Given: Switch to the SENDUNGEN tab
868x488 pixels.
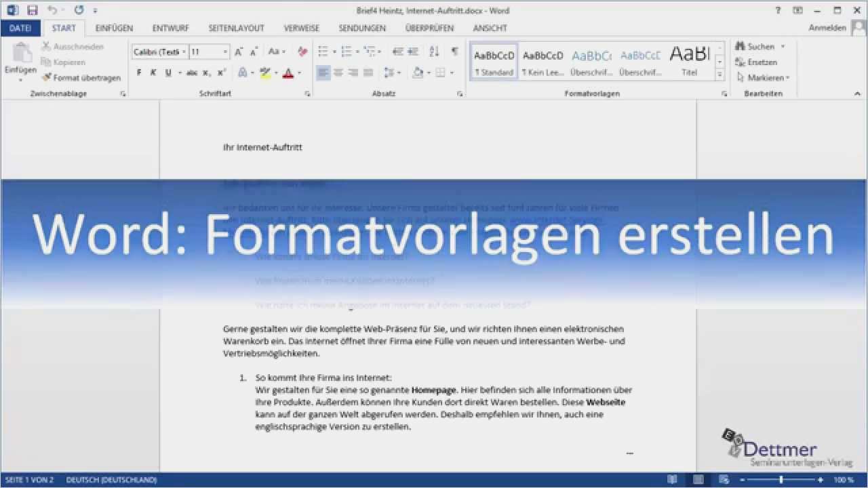Looking at the screenshot, I should (x=362, y=28).
